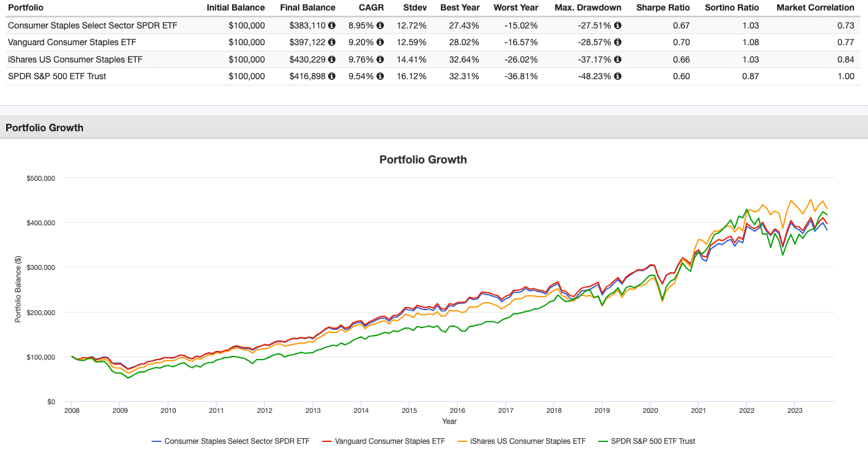
Task: Show drawdown info icon beside -37.17%
Action: click(618, 59)
